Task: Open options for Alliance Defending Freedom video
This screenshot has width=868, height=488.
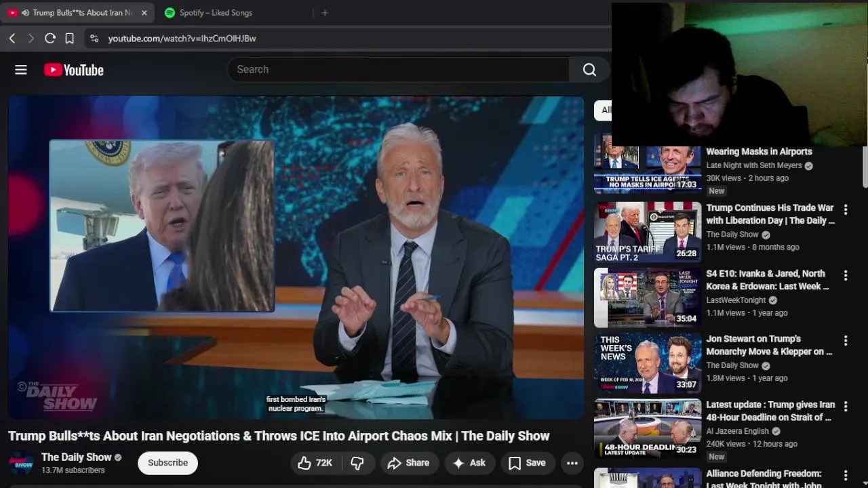Action: (845, 475)
